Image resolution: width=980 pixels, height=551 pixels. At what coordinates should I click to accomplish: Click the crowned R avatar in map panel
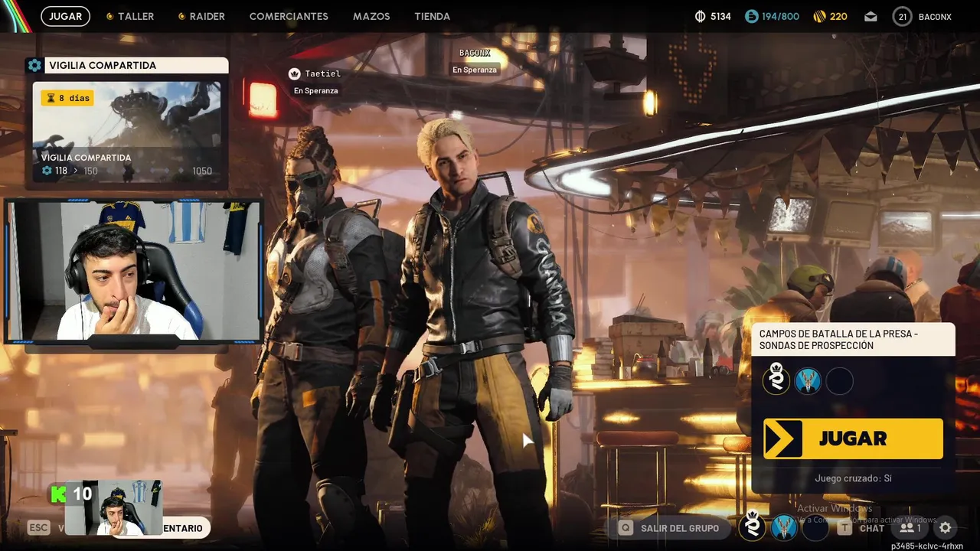[776, 380]
